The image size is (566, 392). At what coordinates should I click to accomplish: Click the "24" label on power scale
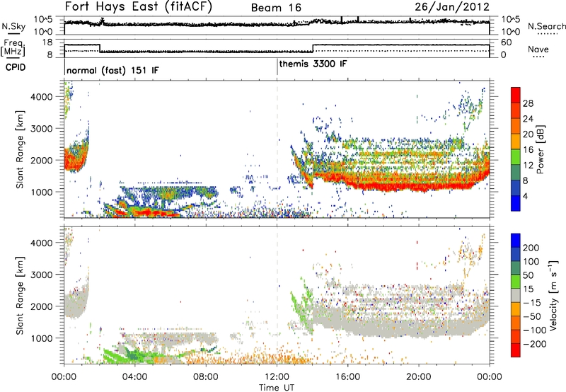click(x=528, y=119)
